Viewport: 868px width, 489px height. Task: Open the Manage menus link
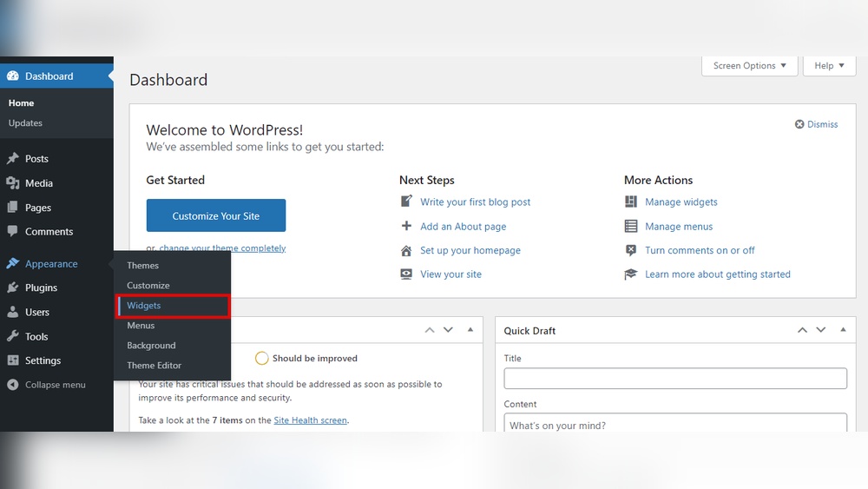pyautogui.click(x=679, y=226)
